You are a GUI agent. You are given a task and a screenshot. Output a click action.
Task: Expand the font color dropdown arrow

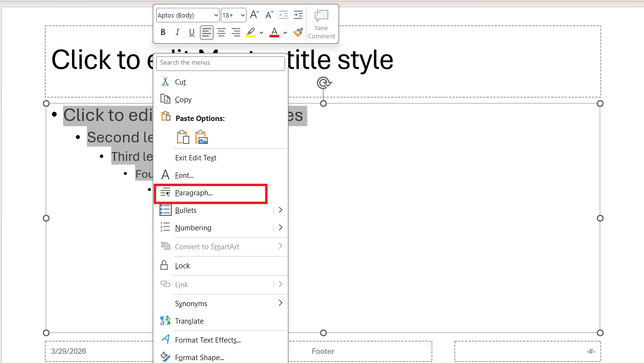coord(285,33)
